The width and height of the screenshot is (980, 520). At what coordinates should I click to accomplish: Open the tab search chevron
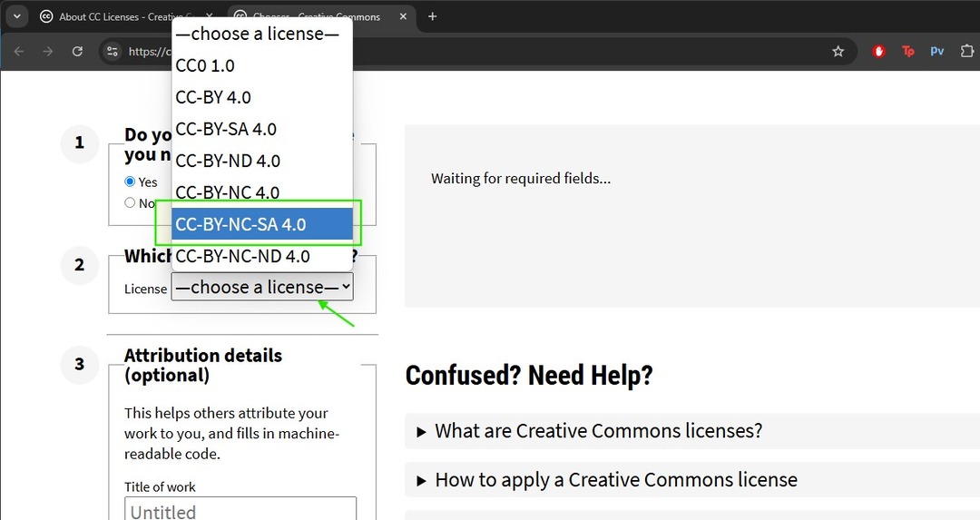click(17, 16)
